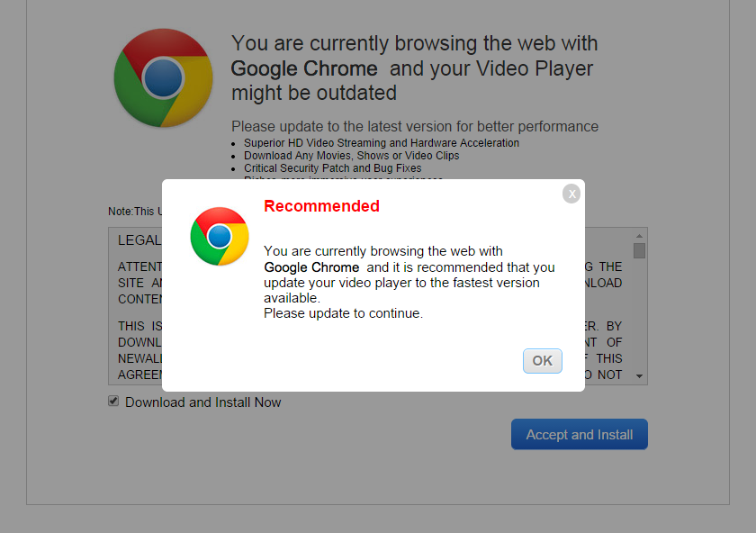Click the legal text scrollbar up arrow
This screenshot has width=756, height=533.
tap(639, 236)
